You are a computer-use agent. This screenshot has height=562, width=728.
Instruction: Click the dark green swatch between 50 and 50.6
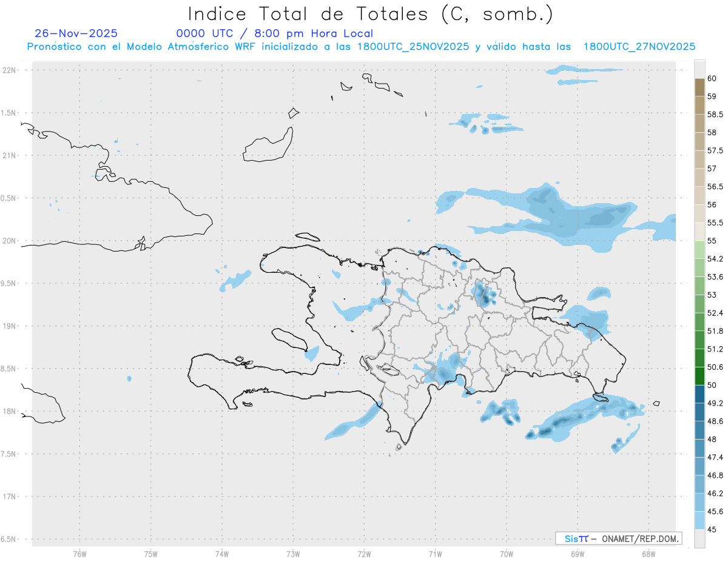tap(699, 376)
